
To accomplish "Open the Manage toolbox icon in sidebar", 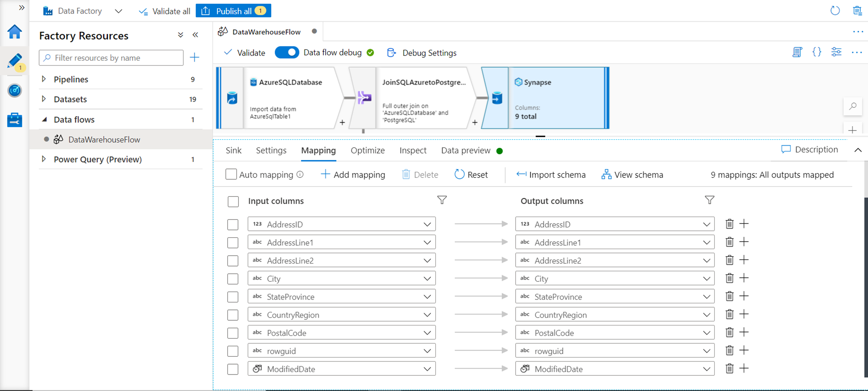I will pos(14,120).
